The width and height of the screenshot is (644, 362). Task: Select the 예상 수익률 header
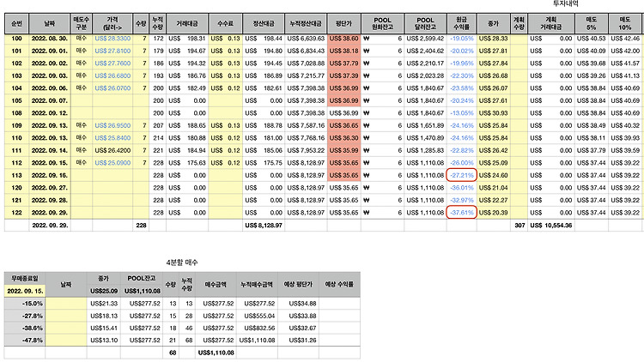tap(339, 284)
